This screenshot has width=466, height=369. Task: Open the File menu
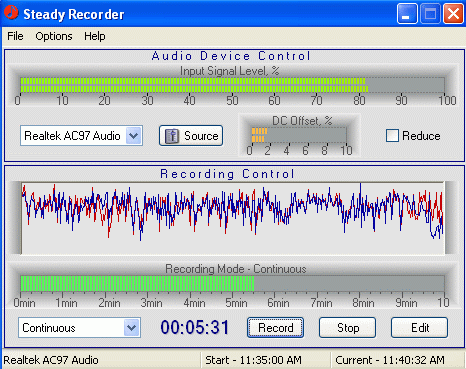point(15,36)
